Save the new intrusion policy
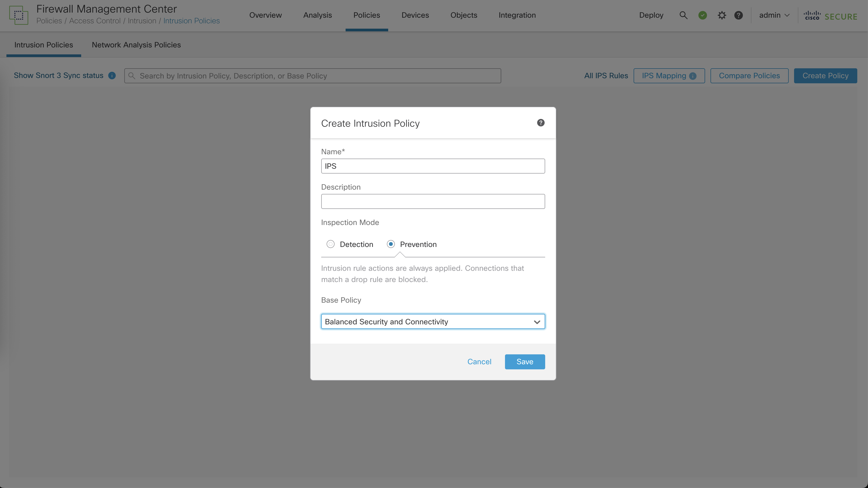The width and height of the screenshot is (868, 488). pos(525,361)
